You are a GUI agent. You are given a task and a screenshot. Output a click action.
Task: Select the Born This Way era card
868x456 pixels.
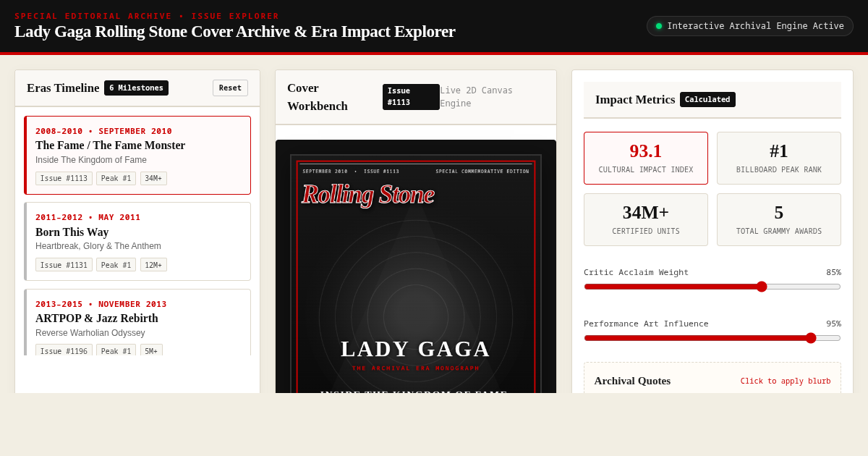(137, 241)
